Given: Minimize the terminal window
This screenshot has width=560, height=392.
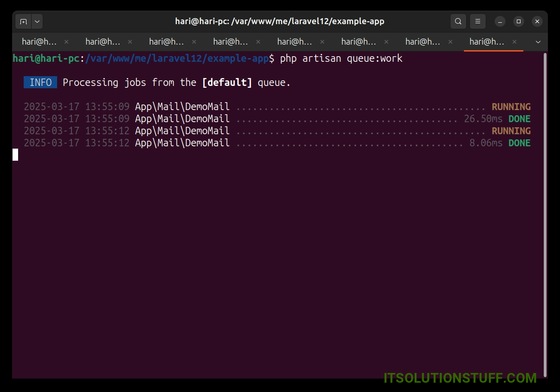Looking at the screenshot, I should click(500, 21).
